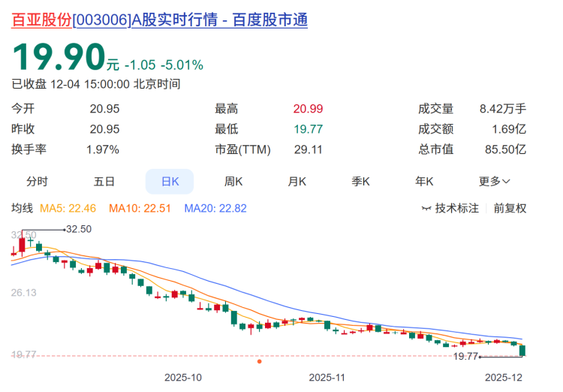Viewport: 563px width, 392px height.
Task: Click the 32.50 high point annotation
Action: [79, 229]
